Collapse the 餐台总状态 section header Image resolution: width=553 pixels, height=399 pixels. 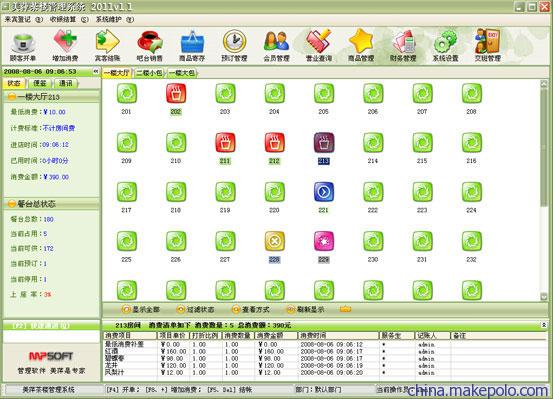pyautogui.click(x=51, y=204)
